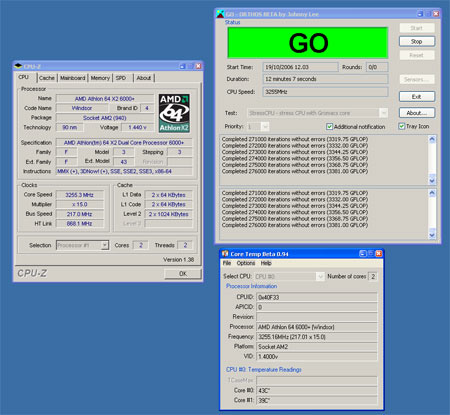Click the Core #1 temperature 39C
The width and height of the screenshot is (450, 415).
[317, 400]
